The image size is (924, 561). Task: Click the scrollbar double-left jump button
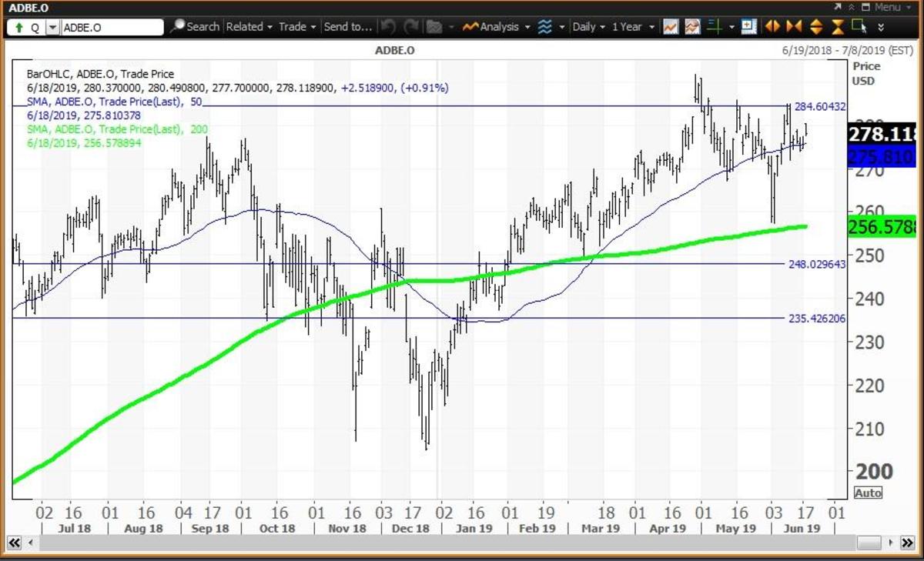tap(14, 543)
